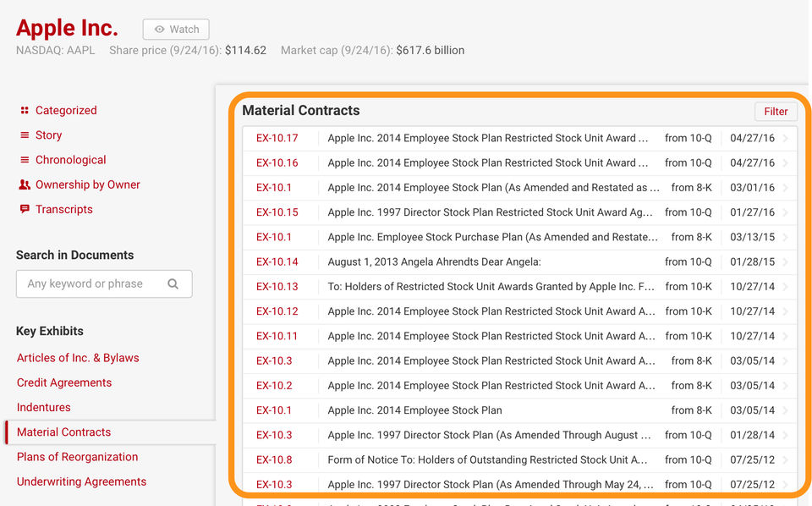Screen dimensions: 812x506
Task: Click the keyword search input field
Action: coord(93,284)
